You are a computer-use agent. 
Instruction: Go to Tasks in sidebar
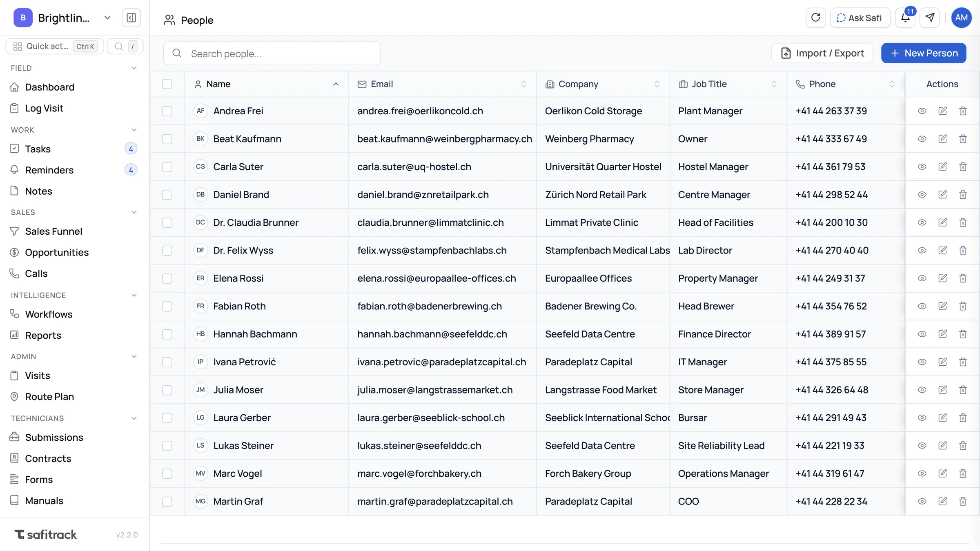(x=38, y=149)
